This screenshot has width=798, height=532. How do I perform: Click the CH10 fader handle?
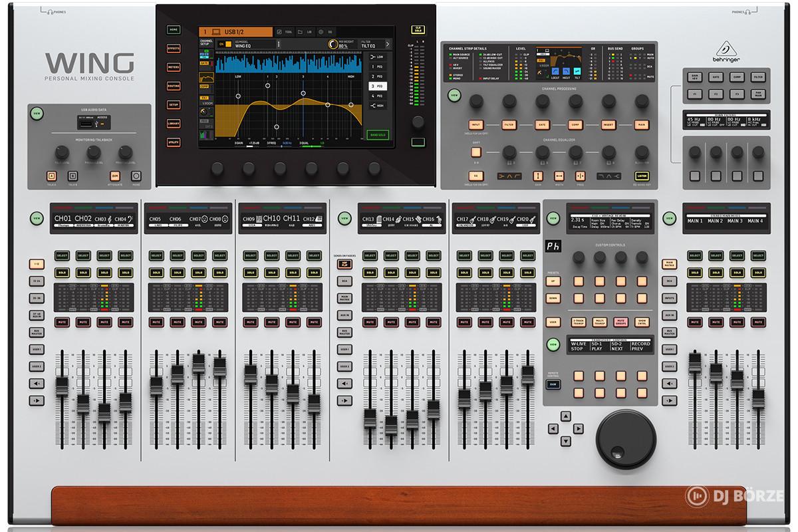click(x=272, y=380)
